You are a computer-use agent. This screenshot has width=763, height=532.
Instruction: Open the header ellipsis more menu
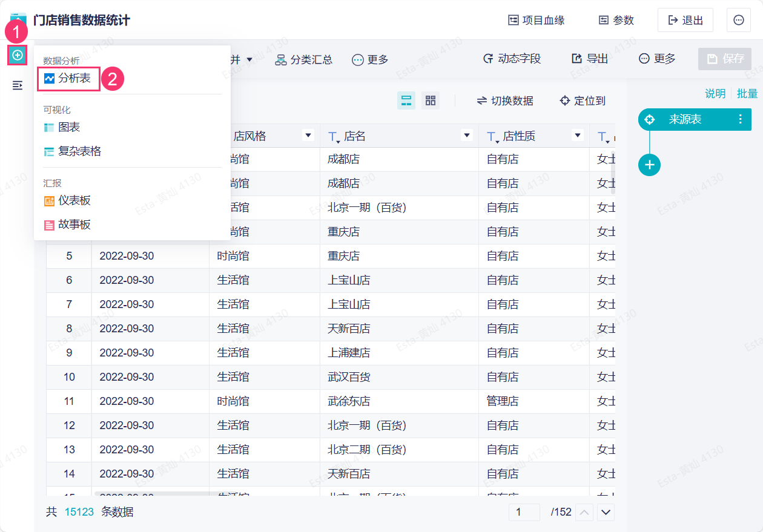pyautogui.click(x=739, y=20)
